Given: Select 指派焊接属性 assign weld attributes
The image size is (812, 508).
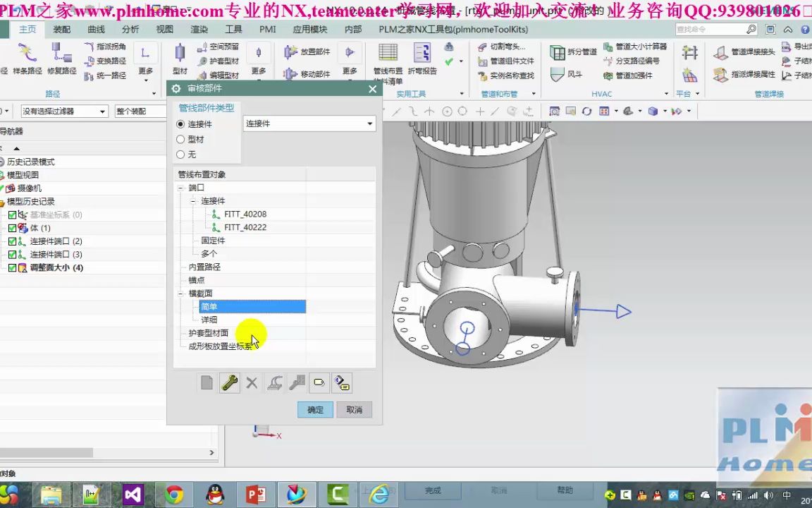Looking at the screenshot, I should pyautogui.click(x=744, y=74).
